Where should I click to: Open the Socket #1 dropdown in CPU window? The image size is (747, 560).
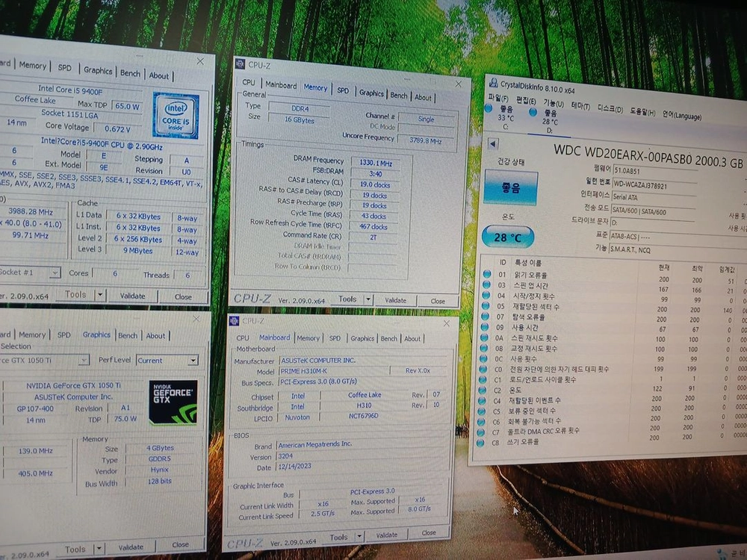tap(55, 273)
